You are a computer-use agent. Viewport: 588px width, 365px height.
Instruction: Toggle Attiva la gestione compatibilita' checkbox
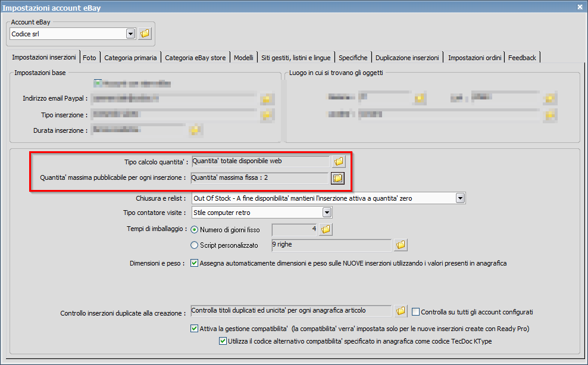tap(194, 329)
